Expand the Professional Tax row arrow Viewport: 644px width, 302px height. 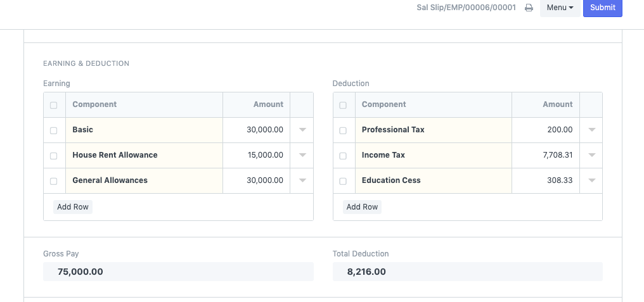click(591, 130)
